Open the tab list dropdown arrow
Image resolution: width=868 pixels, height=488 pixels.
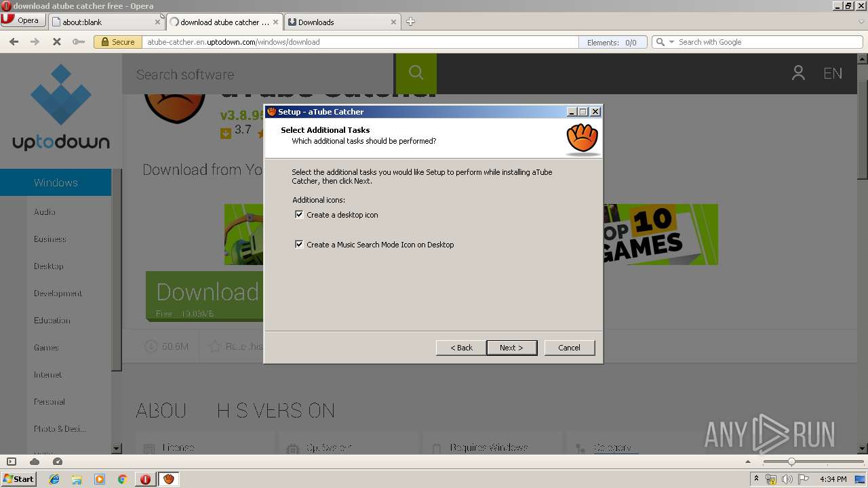click(862, 22)
